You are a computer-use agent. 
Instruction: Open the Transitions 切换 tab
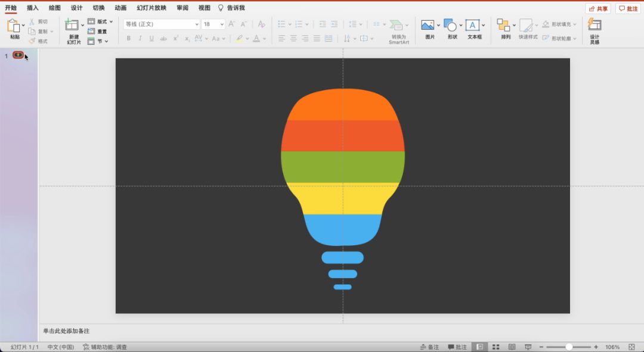coord(98,8)
